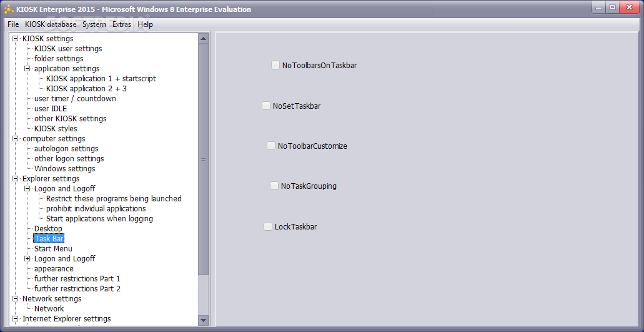Open the Start Menu tree item
644x332 pixels.
point(53,249)
